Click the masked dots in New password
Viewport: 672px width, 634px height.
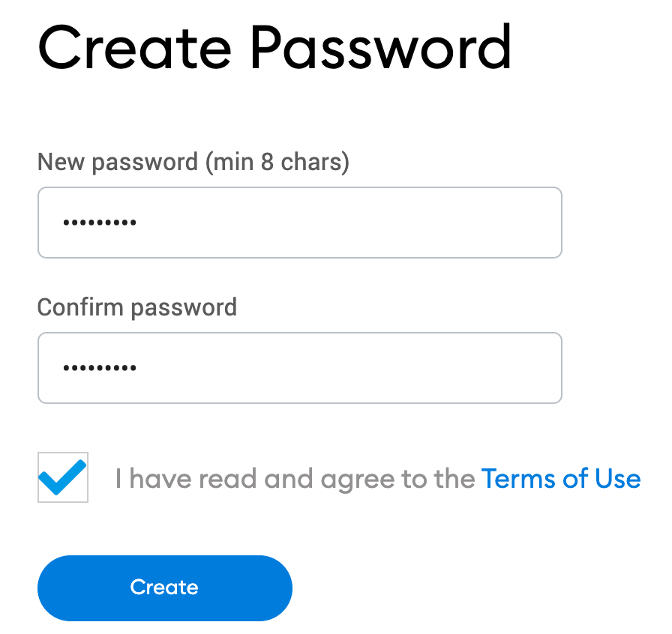99,223
